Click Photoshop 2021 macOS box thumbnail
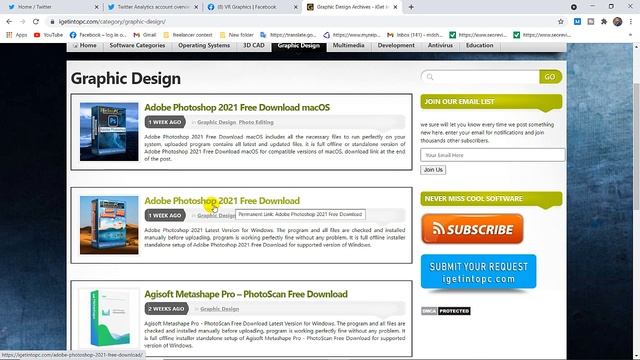This screenshot has height=360, width=640. click(x=109, y=131)
